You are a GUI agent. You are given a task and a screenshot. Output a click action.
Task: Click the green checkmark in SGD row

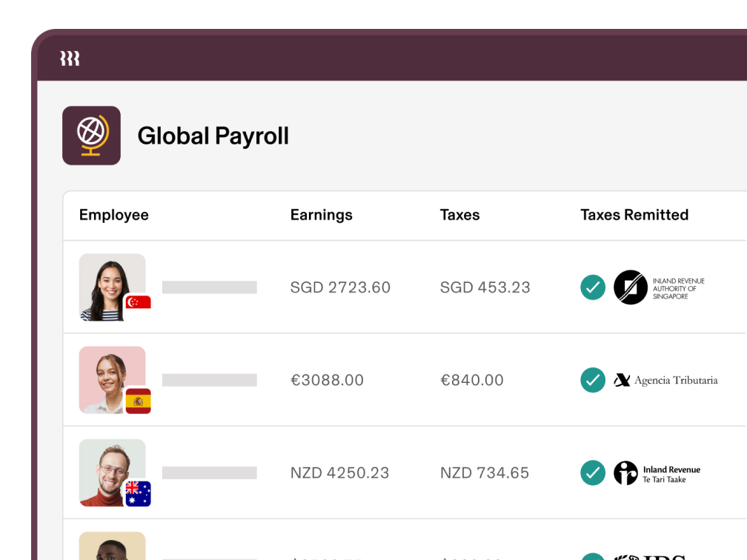click(593, 287)
